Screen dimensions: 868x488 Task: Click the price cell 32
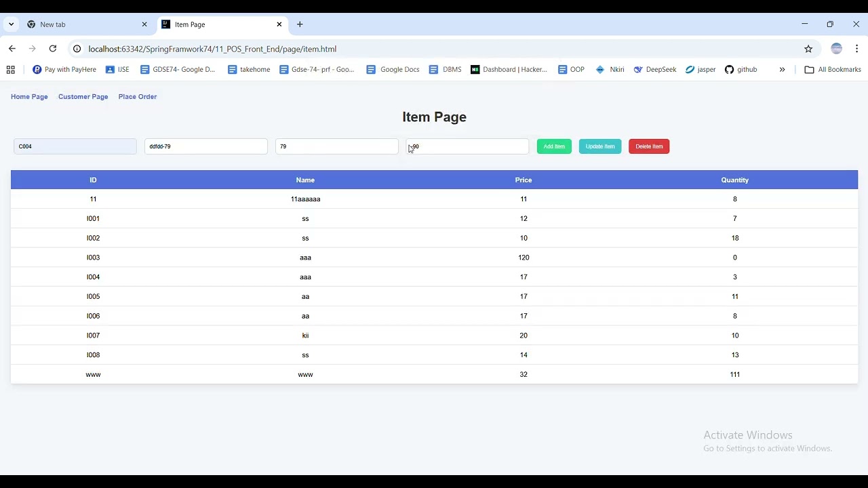coord(524,374)
